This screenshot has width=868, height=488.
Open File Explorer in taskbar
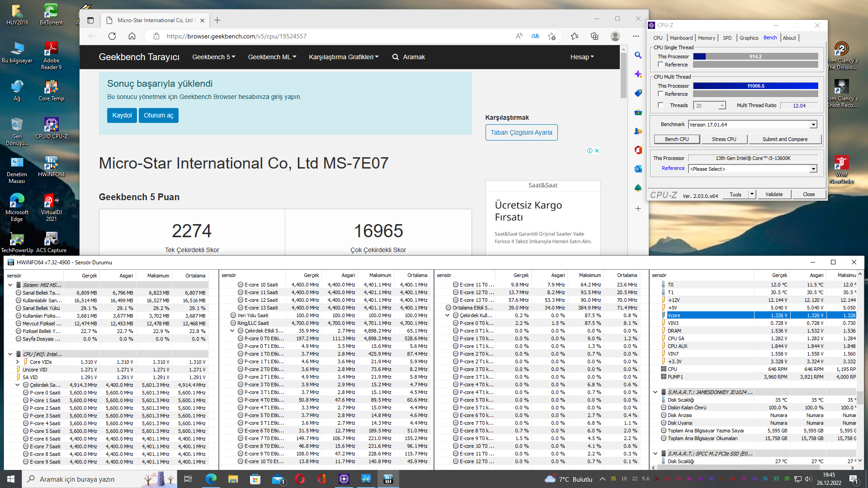click(x=233, y=479)
